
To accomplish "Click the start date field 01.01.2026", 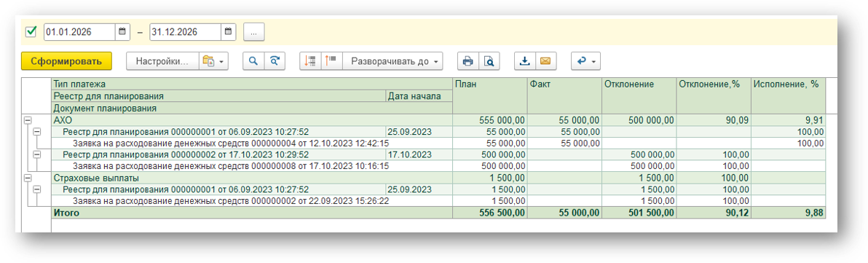I will 79,31.
